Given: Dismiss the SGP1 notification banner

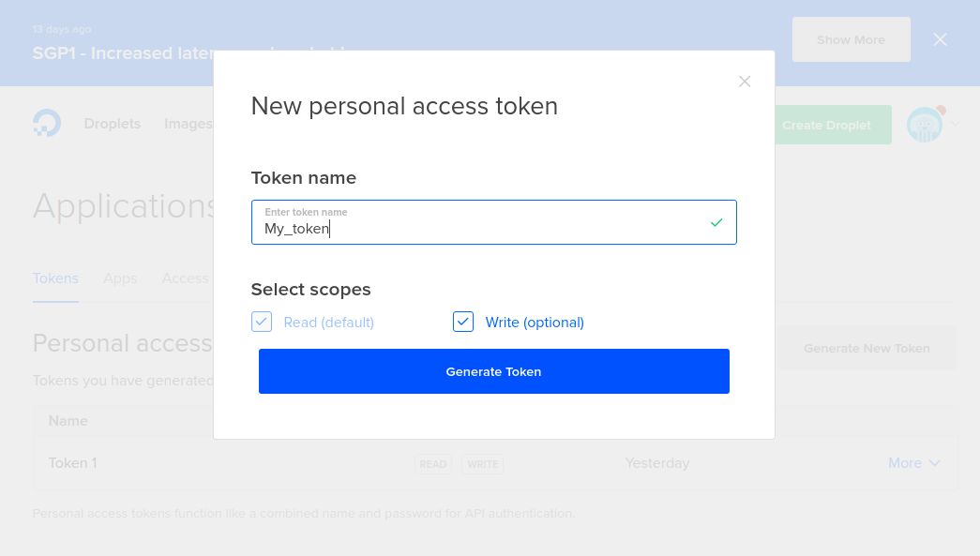Looking at the screenshot, I should pyautogui.click(x=940, y=39).
